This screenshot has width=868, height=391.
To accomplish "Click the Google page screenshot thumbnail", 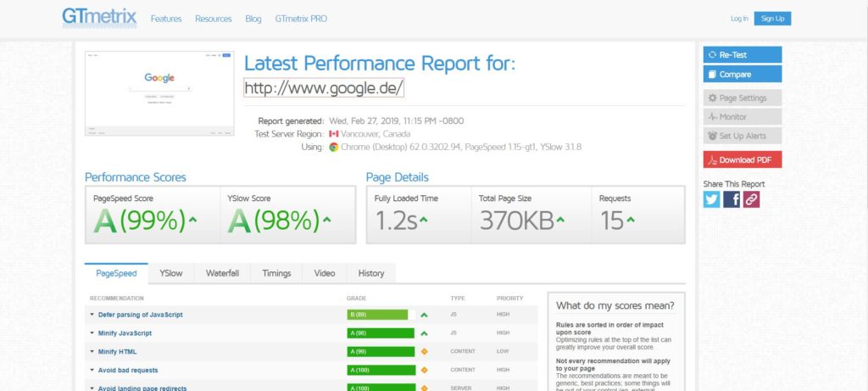I will pos(159,93).
